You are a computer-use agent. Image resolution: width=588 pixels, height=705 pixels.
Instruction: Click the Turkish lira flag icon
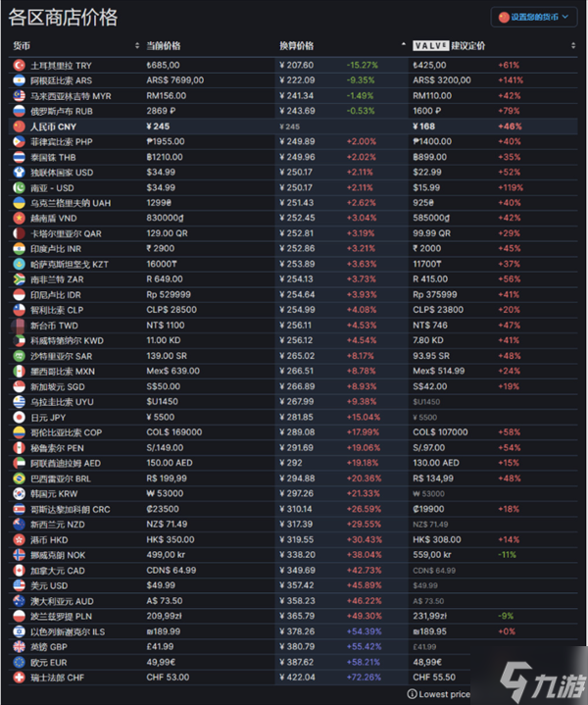tap(18, 65)
